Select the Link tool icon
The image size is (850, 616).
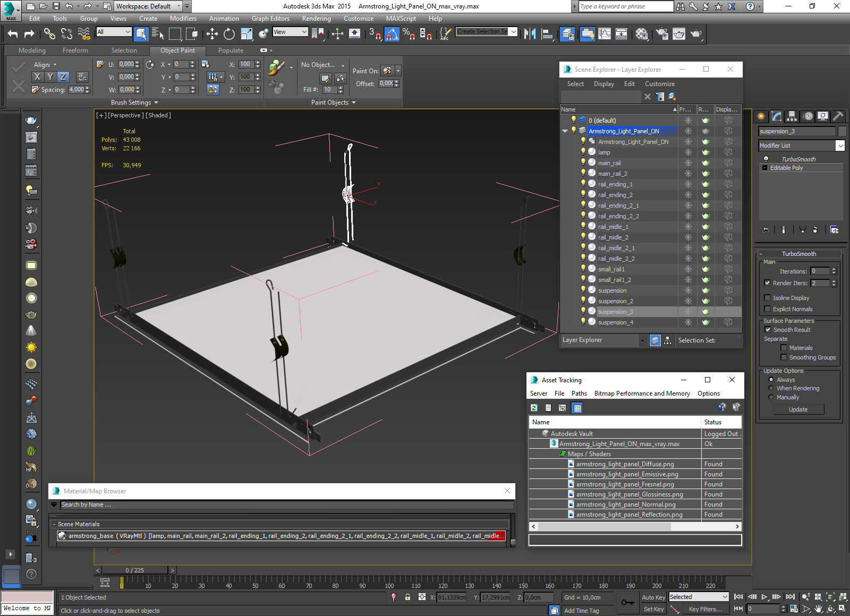(x=49, y=34)
